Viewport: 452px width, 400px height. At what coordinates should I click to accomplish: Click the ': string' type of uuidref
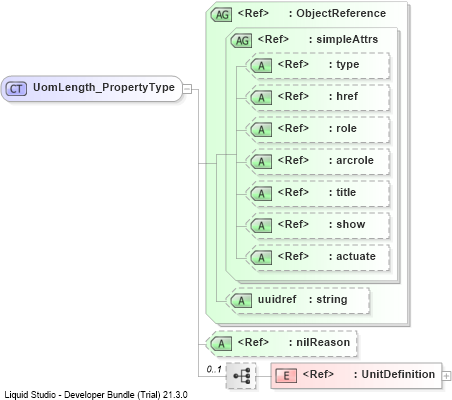click(x=328, y=299)
